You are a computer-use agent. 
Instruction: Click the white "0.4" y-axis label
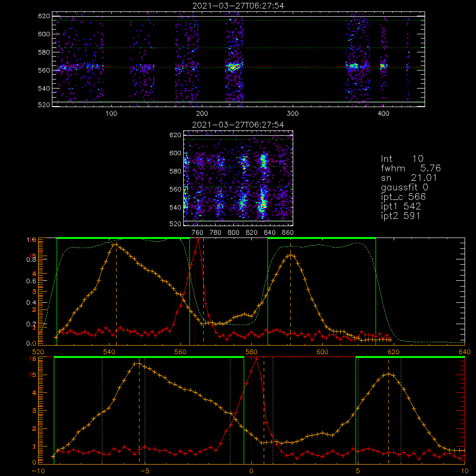pyautogui.click(x=31, y=303)
